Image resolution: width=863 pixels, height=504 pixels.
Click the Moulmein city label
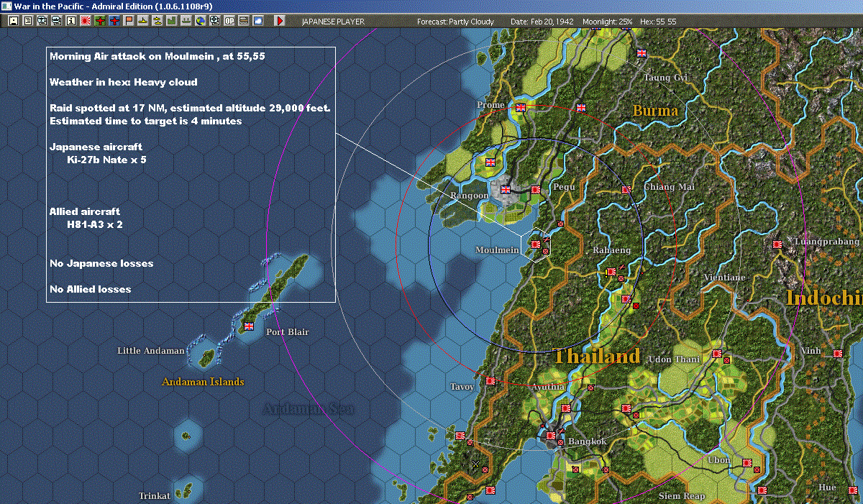coord(497,249)
